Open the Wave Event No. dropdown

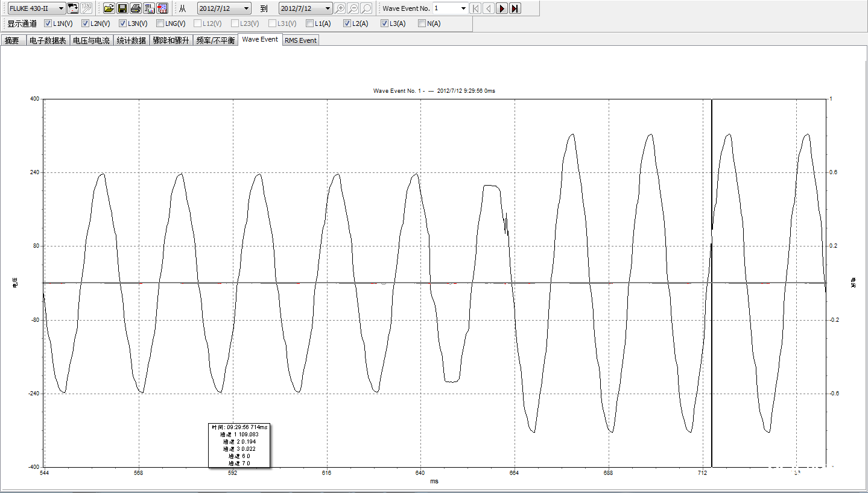click(x=451, y=8)
